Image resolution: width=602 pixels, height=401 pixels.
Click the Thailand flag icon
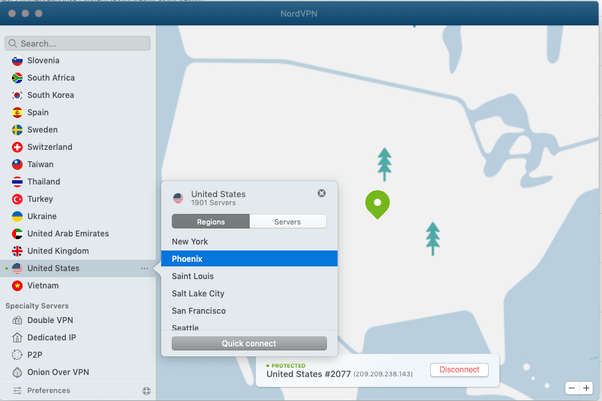point(17,182)
